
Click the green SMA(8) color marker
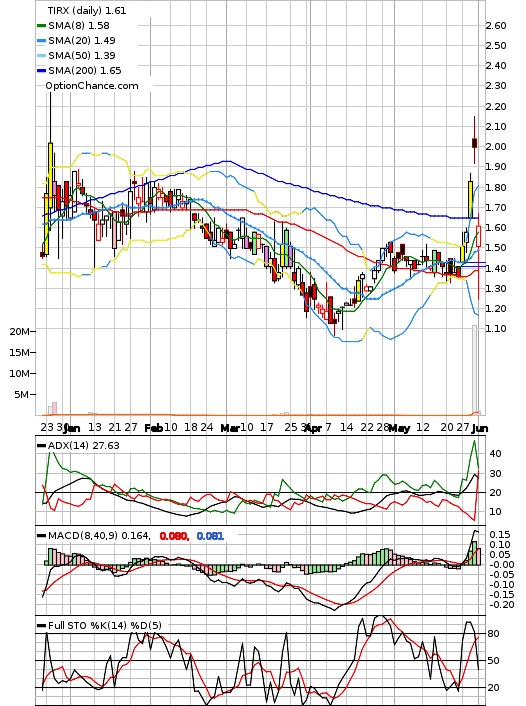point(41,26)
